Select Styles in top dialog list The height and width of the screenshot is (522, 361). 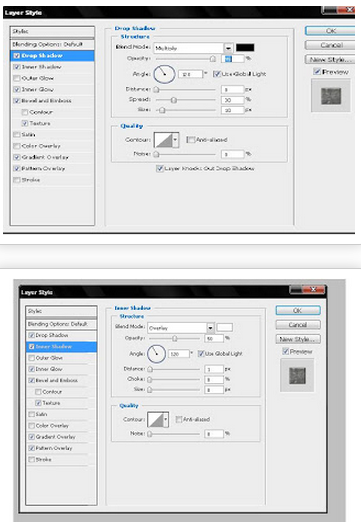[52, 31]
